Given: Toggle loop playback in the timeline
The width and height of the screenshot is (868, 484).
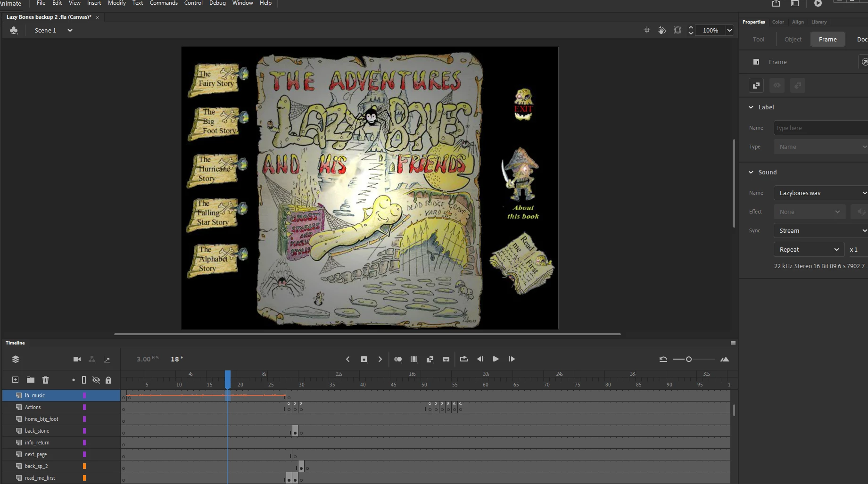Looking at the screenshot, I should (464, 359).
